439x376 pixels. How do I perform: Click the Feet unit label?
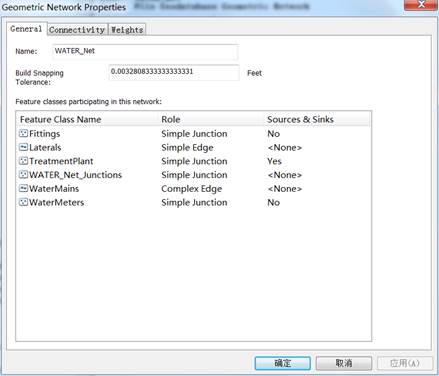click(254, 73)
